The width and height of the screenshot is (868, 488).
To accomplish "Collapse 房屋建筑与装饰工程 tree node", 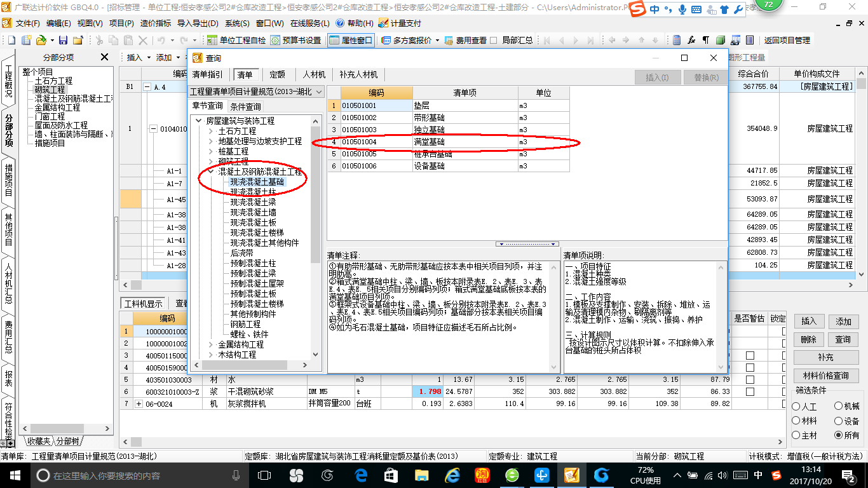I will [x=200, y=121].
